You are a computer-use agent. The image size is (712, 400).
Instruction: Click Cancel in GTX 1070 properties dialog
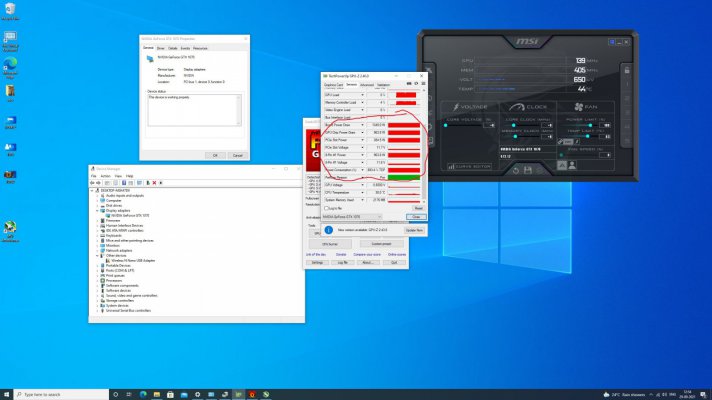click(237, 155)
